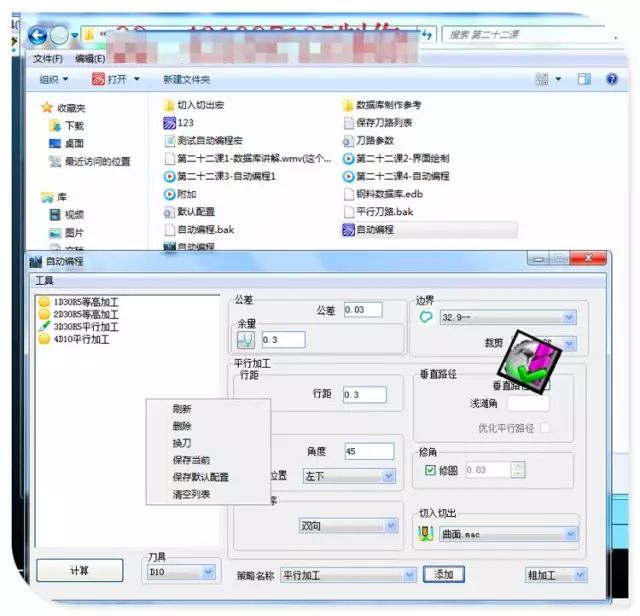640x616 pixels.
Task: Click the 边界 boundary icon
Action: click(x=426, y=317)
